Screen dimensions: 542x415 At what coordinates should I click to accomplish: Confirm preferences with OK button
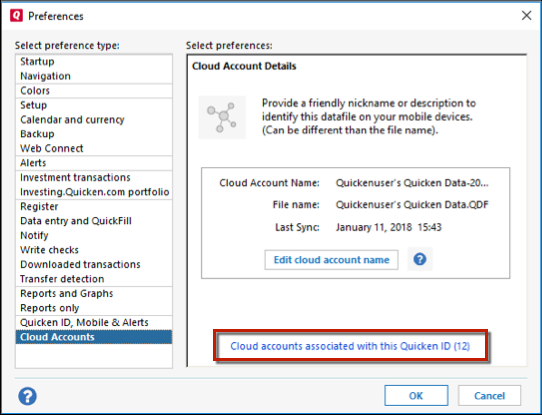point(416,396)
